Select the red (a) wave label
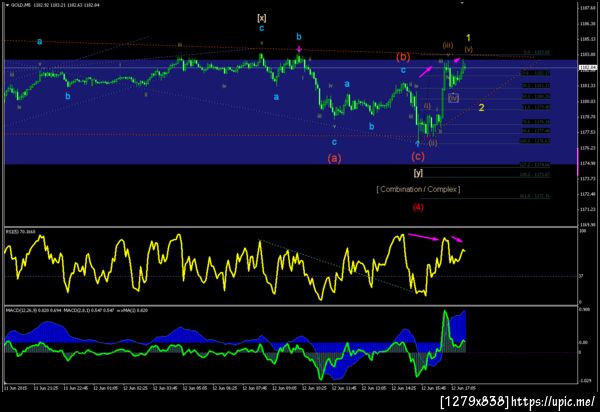The width and height of the screenshot is (600, 412). [x=334, y=158]
